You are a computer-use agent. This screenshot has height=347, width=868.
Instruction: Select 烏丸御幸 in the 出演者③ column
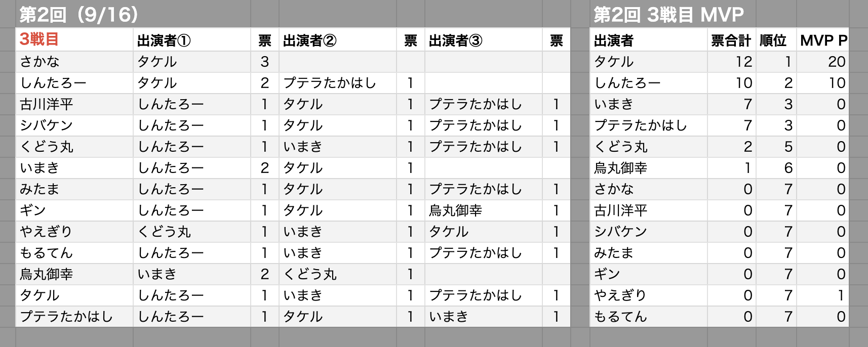click(455, 210)
